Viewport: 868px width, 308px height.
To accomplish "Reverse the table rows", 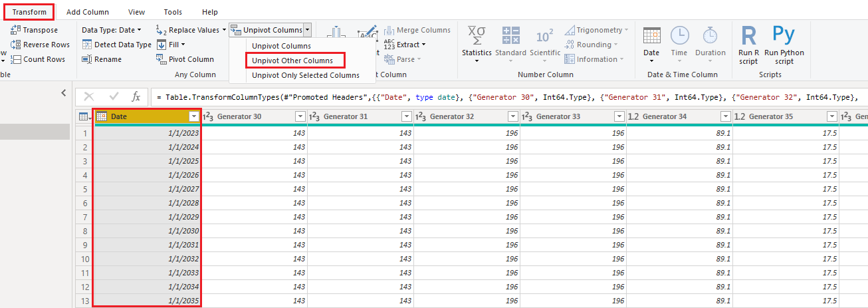I will point(40,45).
